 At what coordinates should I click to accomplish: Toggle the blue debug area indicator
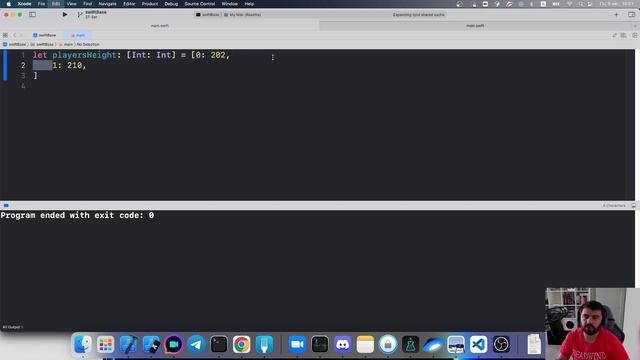pyautogui.click(x=6, y=205)
